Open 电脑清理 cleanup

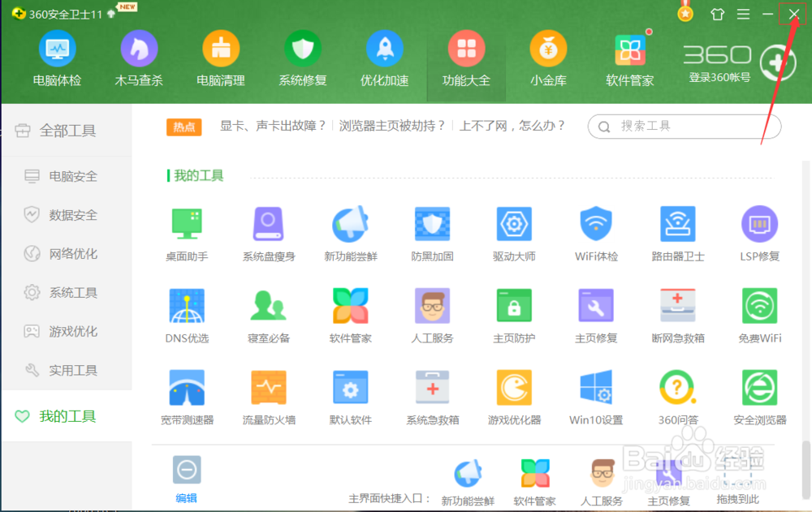221,58
